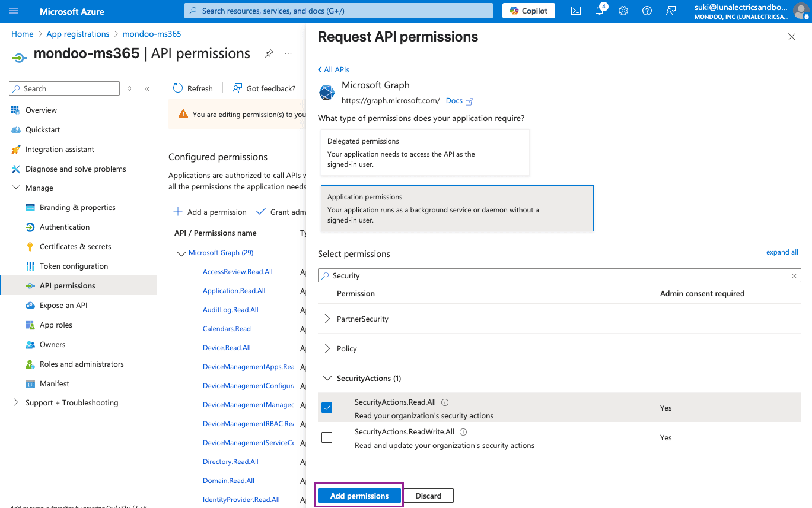Collapse the Microsoft Graph (29) list

click(x=181, y=252)
